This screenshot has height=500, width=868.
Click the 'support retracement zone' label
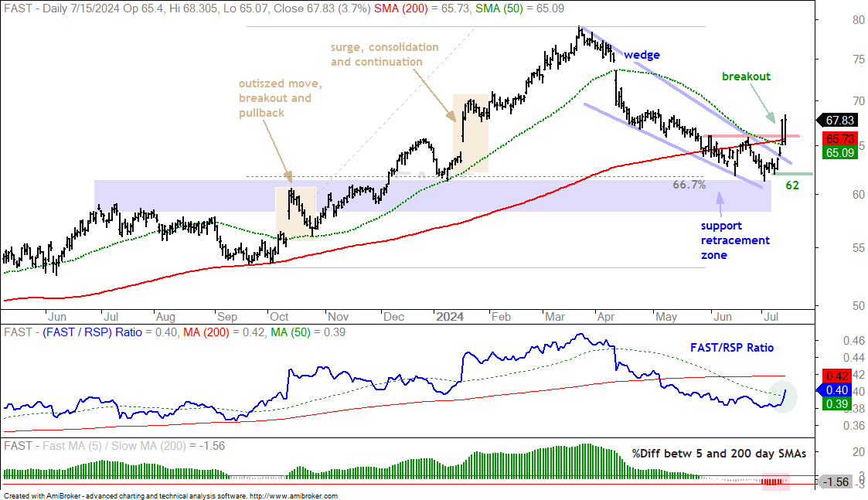click(735, 240)
